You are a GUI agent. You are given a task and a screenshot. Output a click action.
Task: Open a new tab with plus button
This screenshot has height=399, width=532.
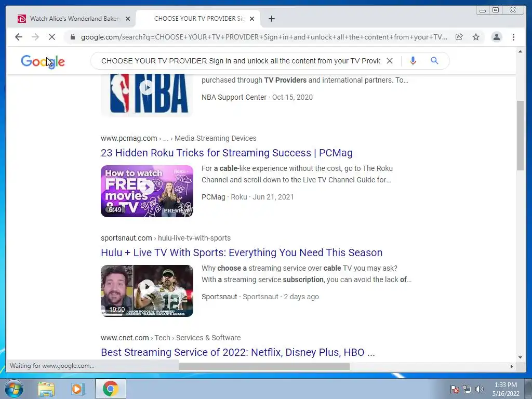point(271,19)
